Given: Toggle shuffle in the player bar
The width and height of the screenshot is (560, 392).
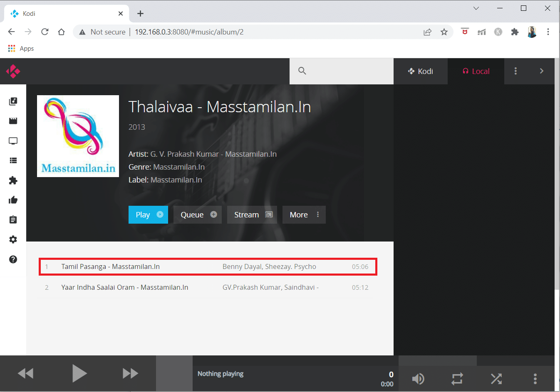Looking at the screenshot, I should click(496, 378).
